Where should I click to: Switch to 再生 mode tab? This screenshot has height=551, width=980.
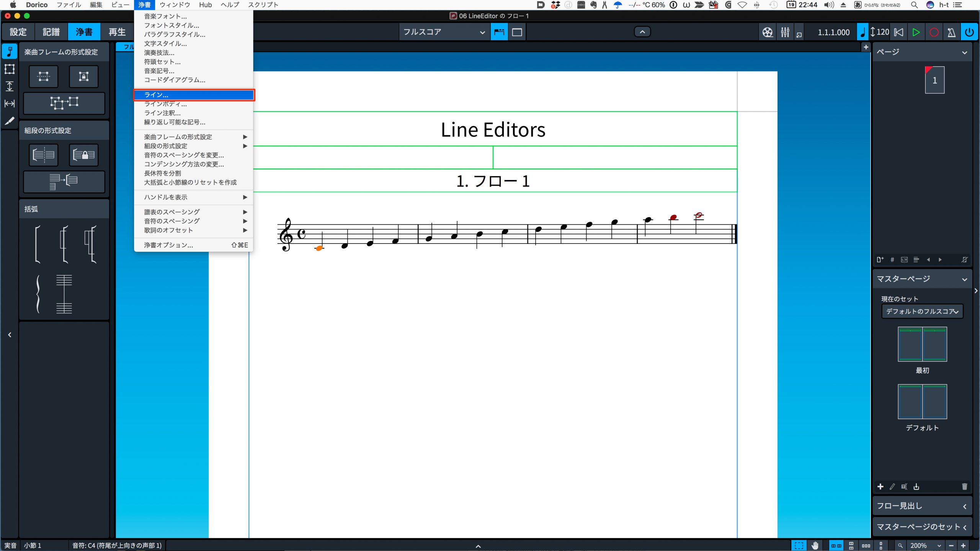click(117, 32)
